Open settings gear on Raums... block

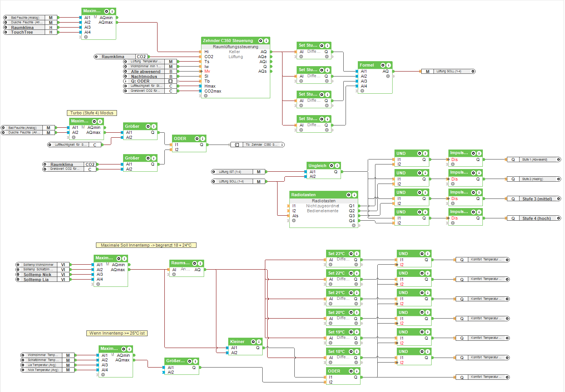pos(195,263)
